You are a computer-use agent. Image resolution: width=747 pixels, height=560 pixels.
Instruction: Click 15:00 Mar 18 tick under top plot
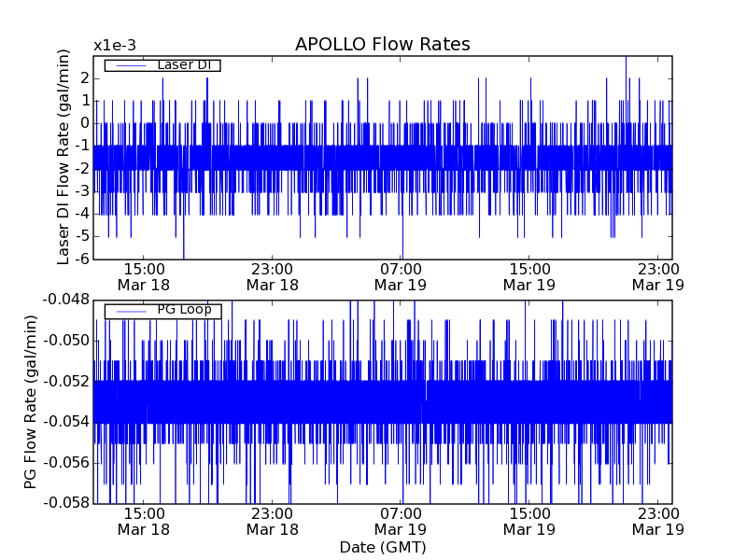(144, 276)
